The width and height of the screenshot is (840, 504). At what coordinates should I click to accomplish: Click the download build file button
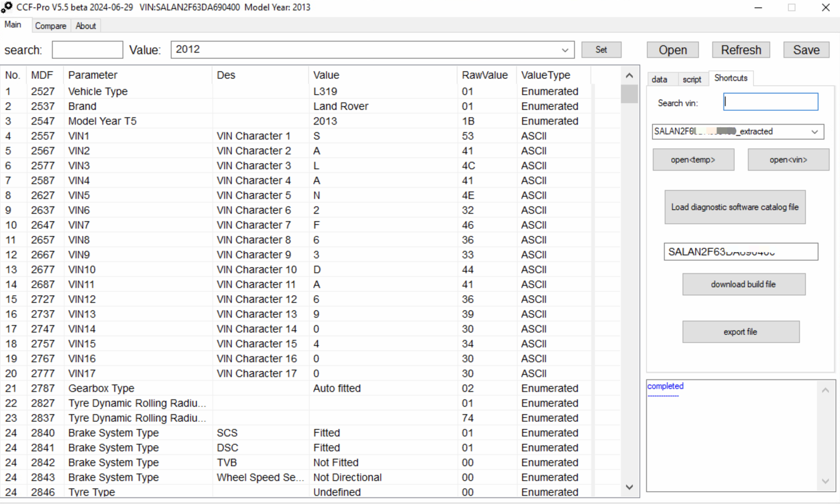744,284
